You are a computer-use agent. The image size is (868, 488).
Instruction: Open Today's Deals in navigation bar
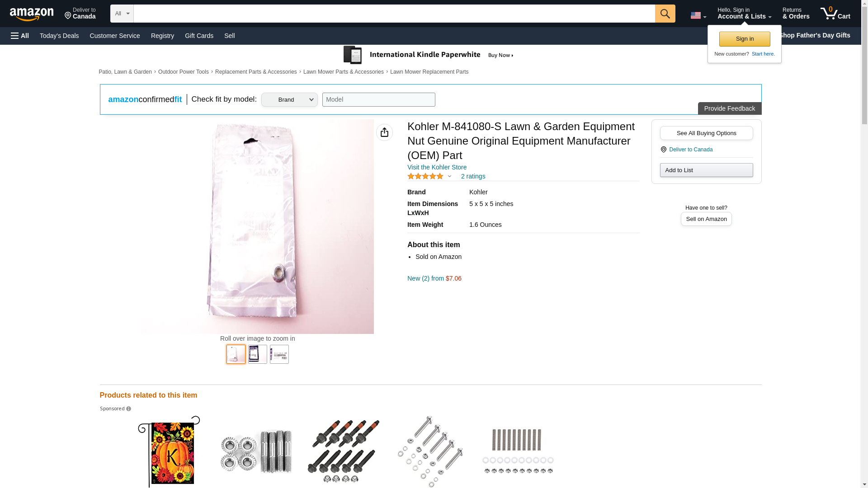coord(59,36)
